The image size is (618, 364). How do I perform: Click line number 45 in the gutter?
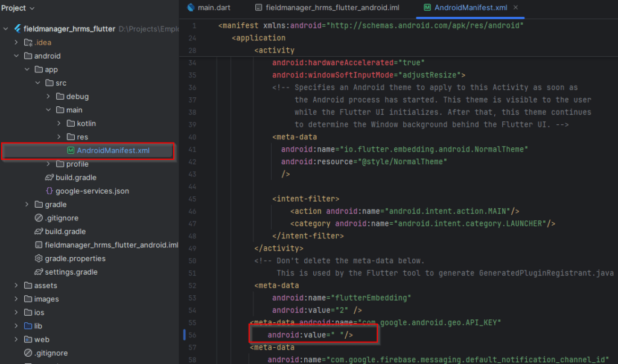pyautogui.click(x=193, y=199)
